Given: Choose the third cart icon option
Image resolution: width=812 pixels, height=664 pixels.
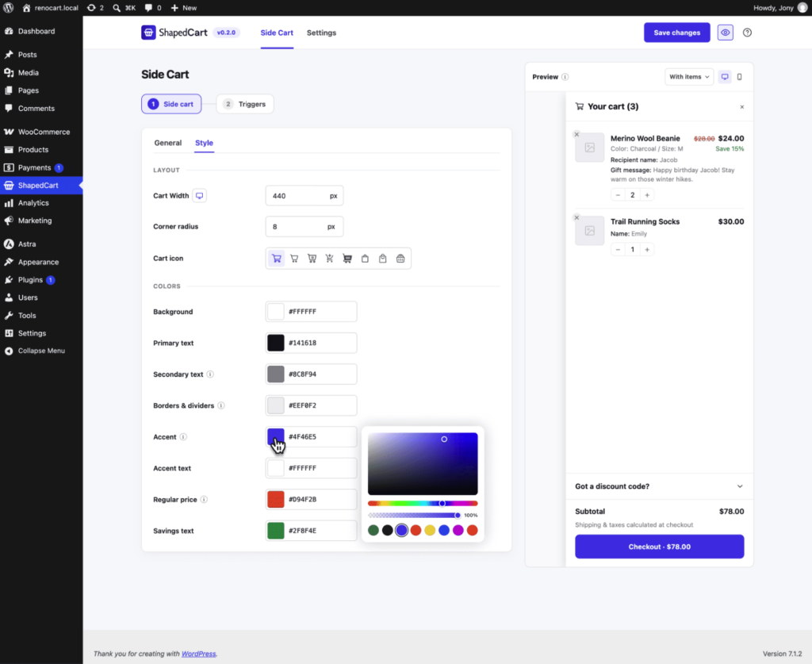Looking at the screenshot, I should click(x=312, y=259).
